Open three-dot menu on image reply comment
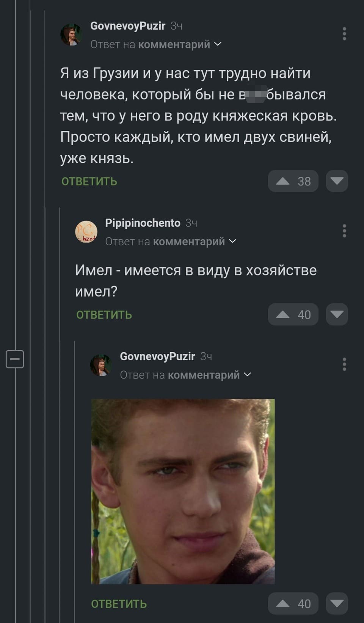The image size is (364, 623). click(344, 364)
